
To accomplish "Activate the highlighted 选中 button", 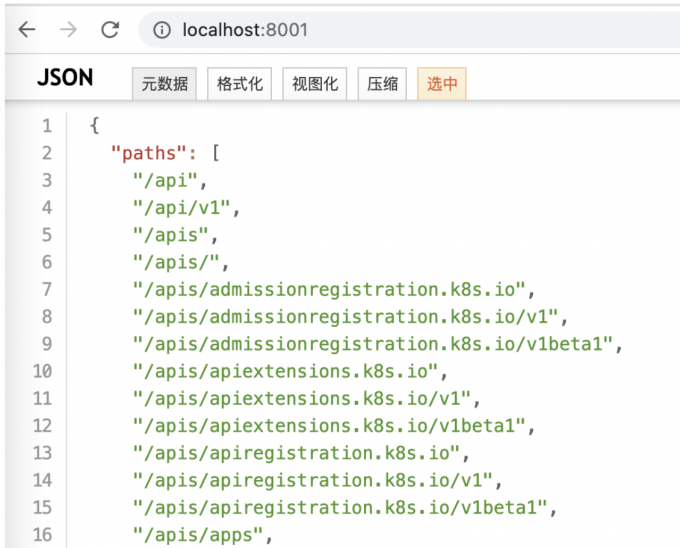I will pos(441,84).
